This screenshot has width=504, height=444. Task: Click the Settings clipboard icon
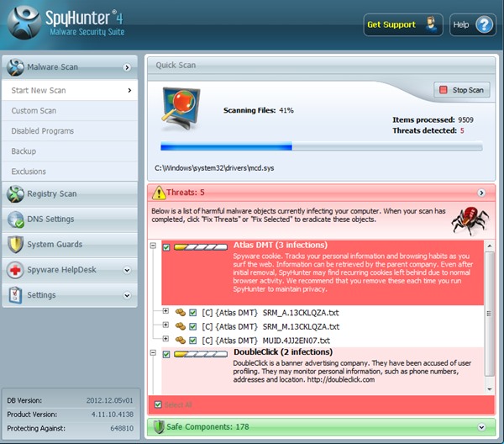(15, 295)
